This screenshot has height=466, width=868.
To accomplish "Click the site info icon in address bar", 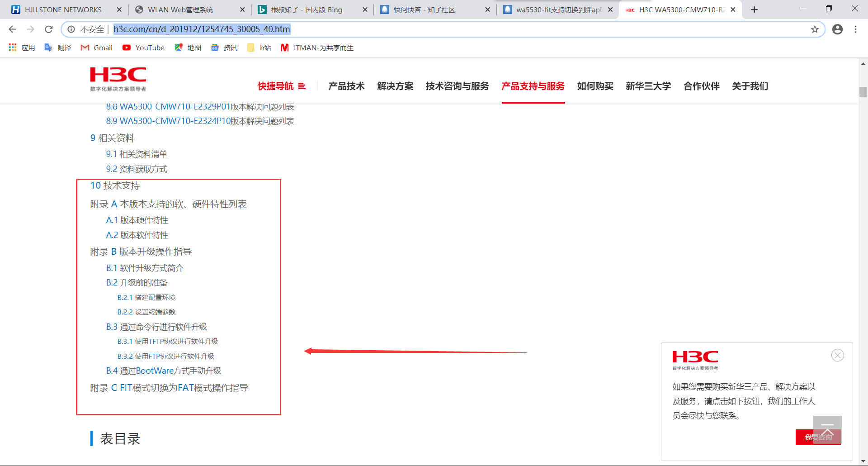I will 71,29.
